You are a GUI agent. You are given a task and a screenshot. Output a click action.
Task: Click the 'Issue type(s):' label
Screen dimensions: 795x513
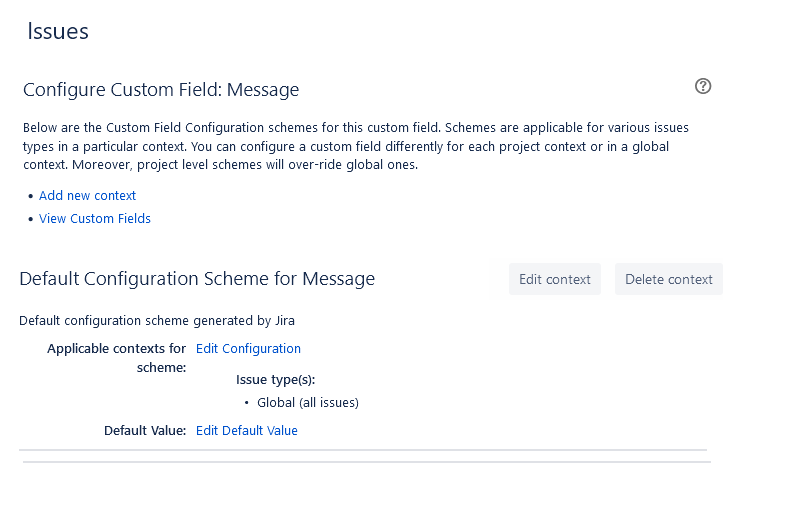click(x=276, y=380)
